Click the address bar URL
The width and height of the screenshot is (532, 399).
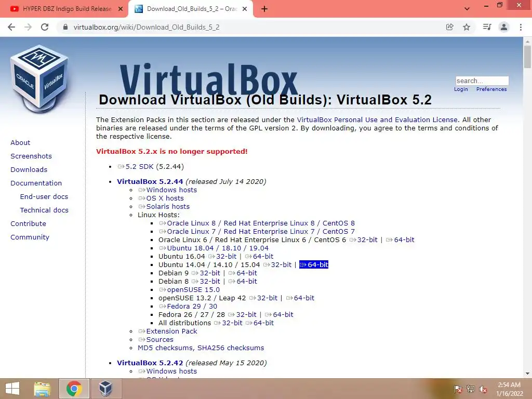147,27
